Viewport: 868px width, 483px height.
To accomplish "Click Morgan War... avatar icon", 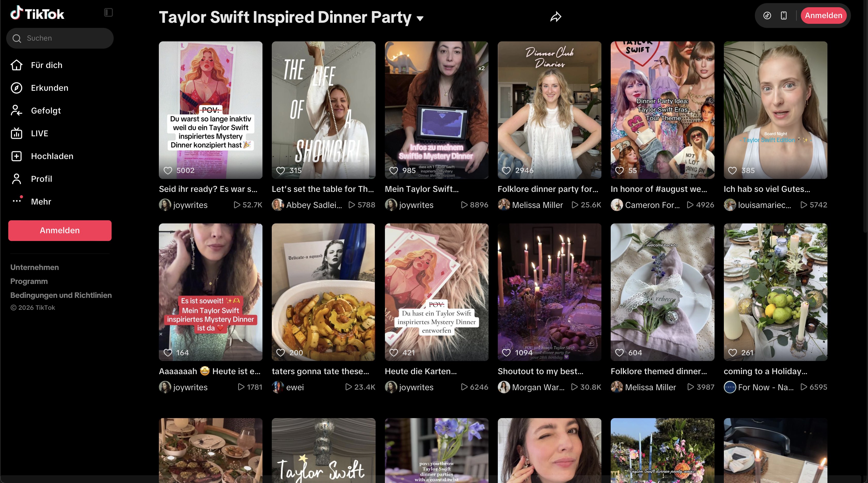I will click(504, 387).
